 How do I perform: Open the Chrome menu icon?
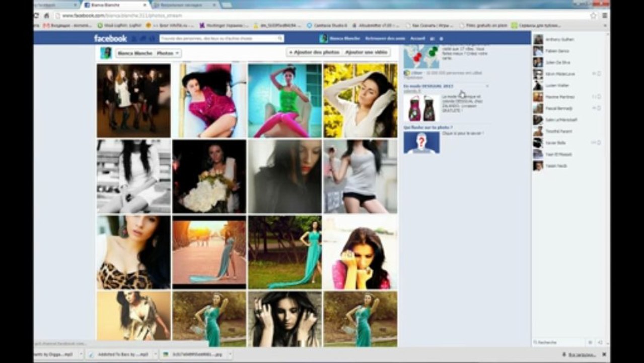605,16
